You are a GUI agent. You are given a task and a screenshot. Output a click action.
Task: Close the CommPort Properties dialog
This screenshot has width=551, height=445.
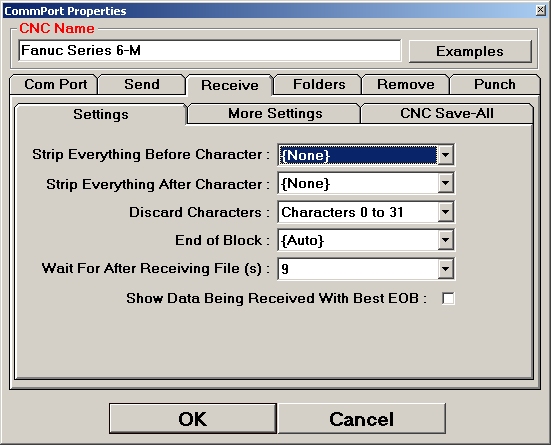click(541, 10)
